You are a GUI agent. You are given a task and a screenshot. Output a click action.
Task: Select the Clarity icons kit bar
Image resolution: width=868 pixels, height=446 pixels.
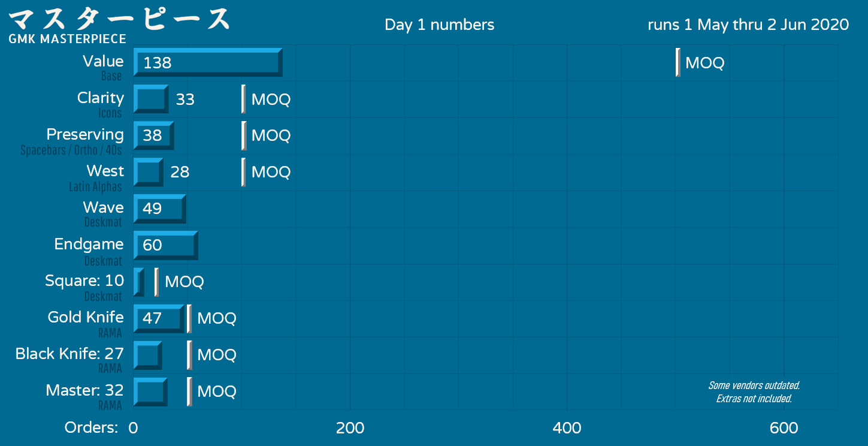(x=151, y=99)
